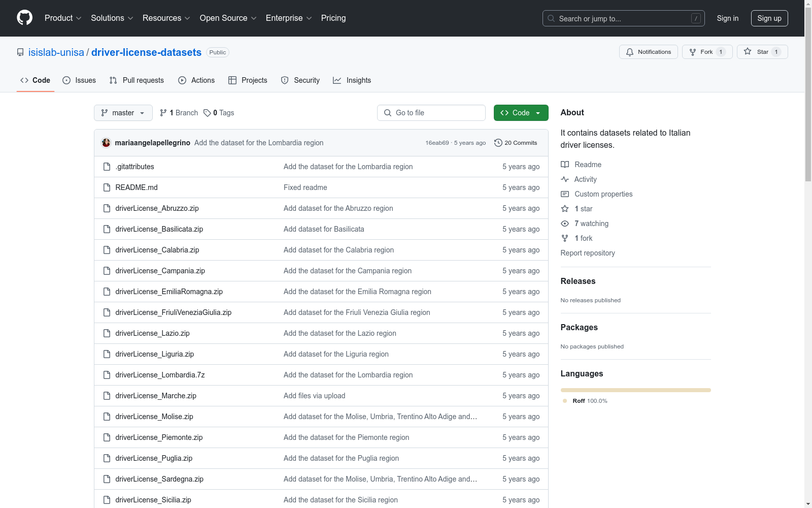The height and width of the screenshot is (508, 812).
Task: Open the Report repository link
Action: [588, 253]
